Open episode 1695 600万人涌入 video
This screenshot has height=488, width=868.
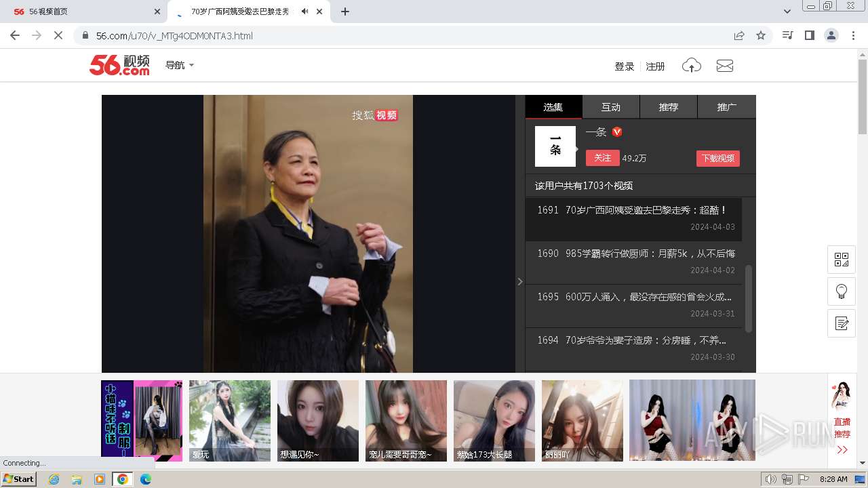click(633, 306)
